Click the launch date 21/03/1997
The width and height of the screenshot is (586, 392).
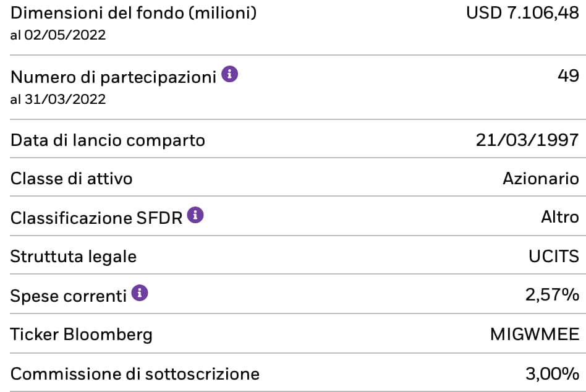click(527, 140)
